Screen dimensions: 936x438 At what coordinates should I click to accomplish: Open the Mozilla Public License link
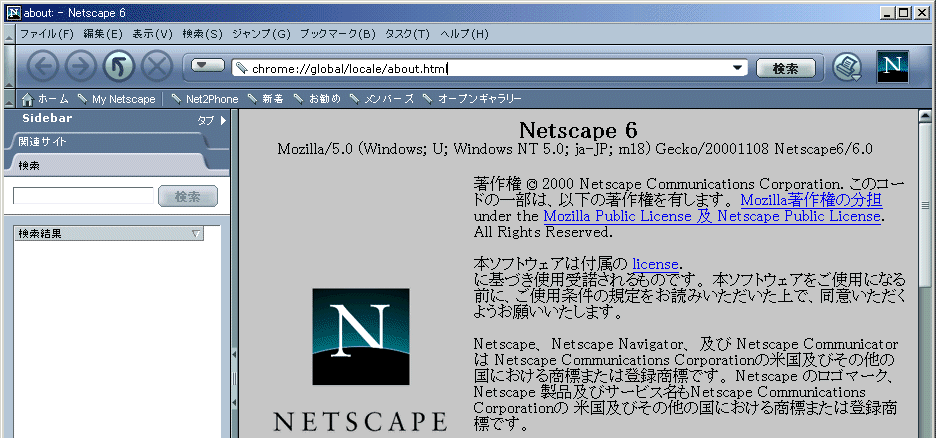[x=712, y=215]
